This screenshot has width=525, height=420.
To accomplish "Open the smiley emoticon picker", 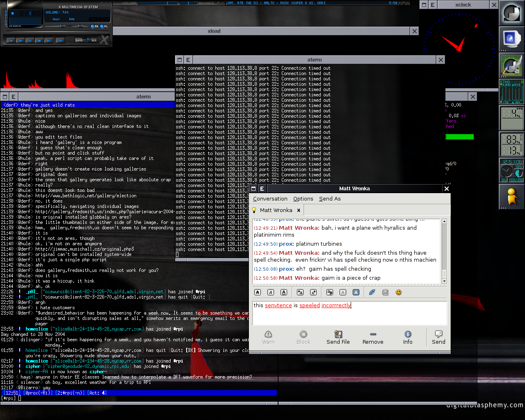I will pos(398,292).
